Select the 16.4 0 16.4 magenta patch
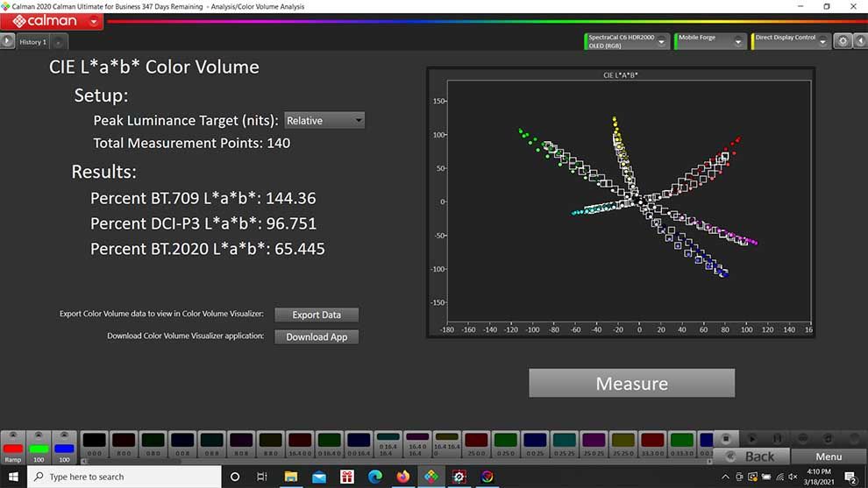 416,444
